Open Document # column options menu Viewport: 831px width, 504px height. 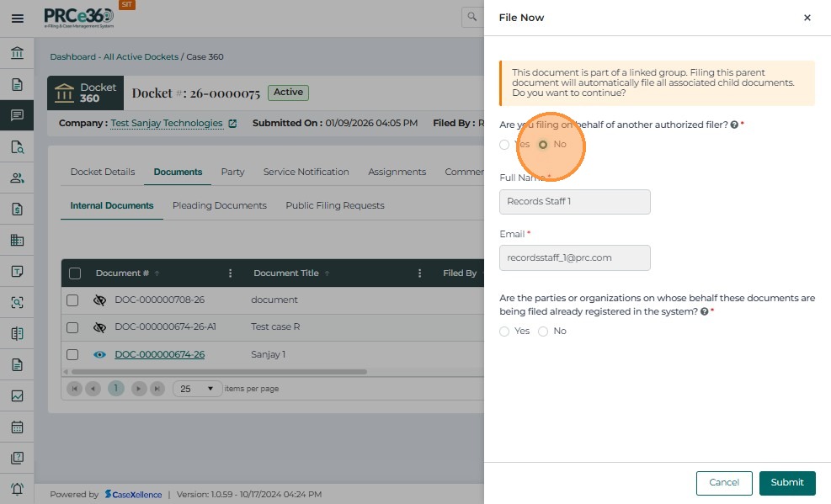tap(231, 273)
